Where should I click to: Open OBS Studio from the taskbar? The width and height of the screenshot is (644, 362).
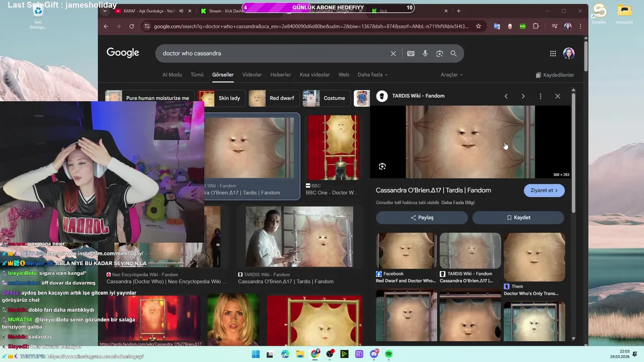click(330, 354)
